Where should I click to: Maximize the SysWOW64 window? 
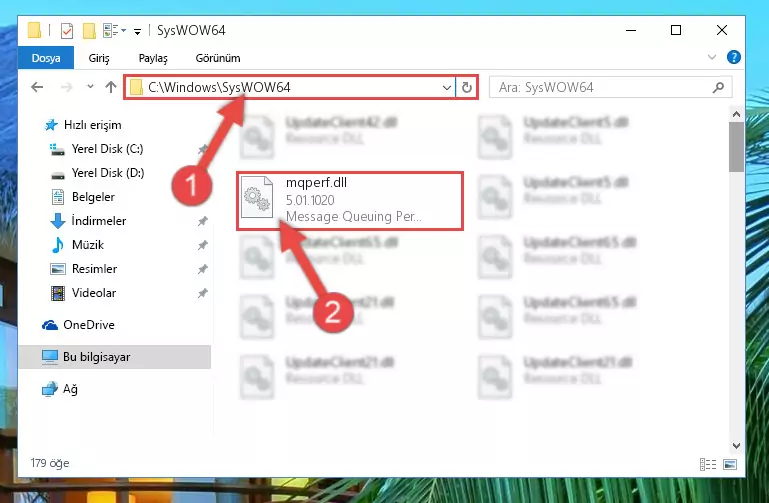coord(676,30)
